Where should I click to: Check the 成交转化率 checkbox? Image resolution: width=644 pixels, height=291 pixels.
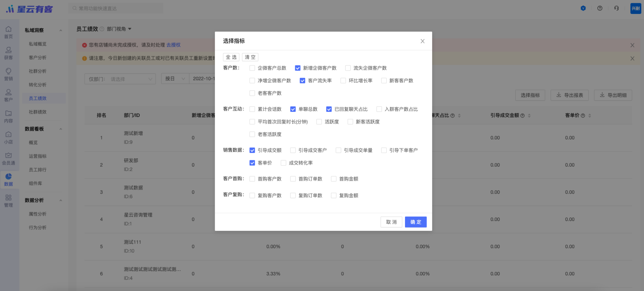(x=283, y=163)
